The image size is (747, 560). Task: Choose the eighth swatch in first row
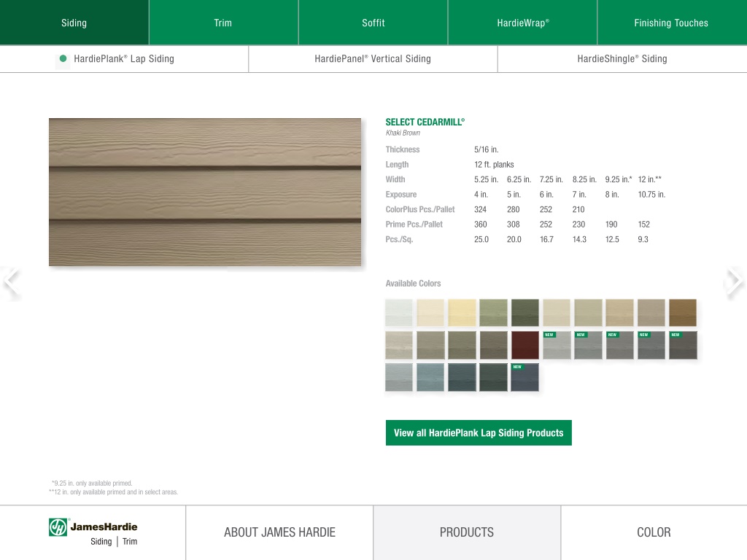(x=620, y=313)
